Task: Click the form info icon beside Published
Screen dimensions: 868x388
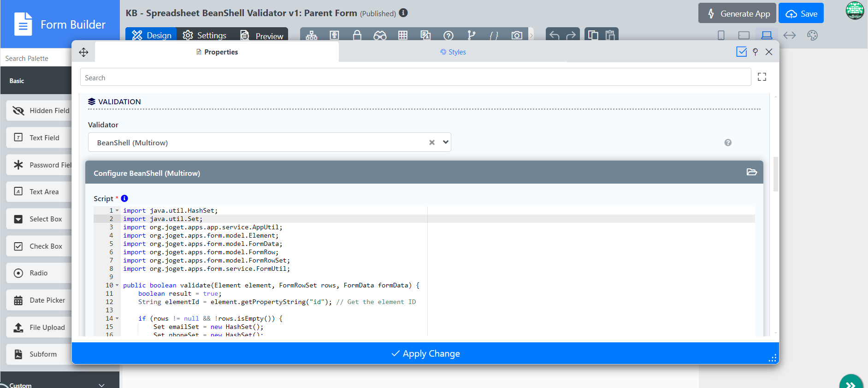Action: tap(403, 13)
